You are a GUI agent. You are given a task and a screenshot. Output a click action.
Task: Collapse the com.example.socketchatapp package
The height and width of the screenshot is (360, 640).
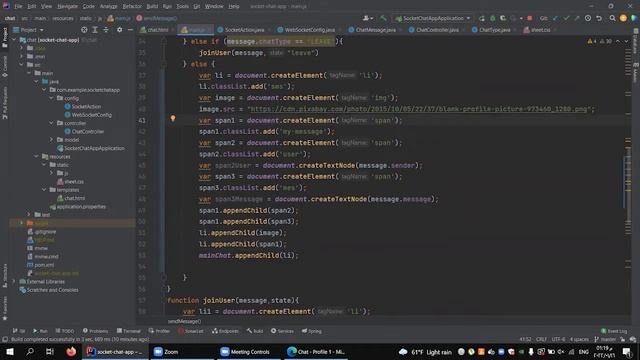point(44,90)
